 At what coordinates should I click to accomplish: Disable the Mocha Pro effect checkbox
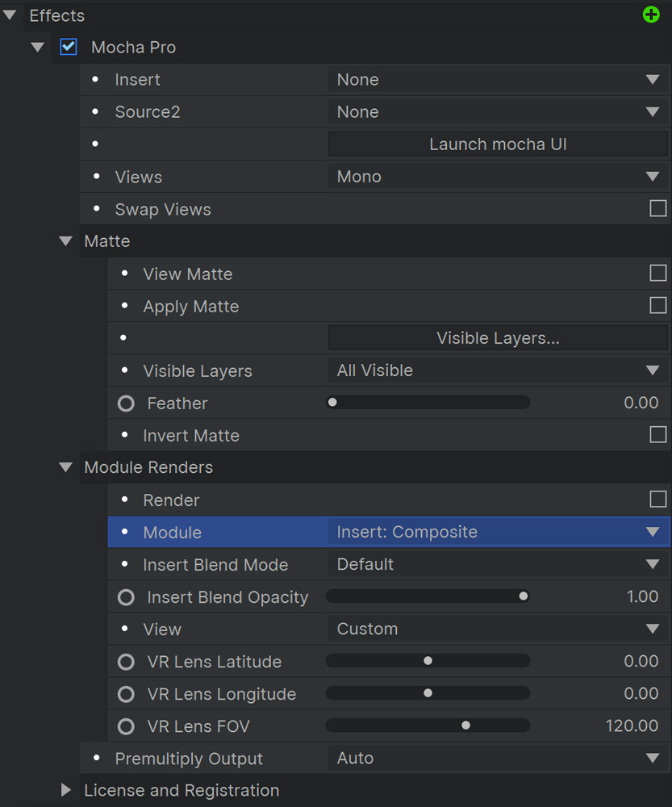[x=69, y=47]
